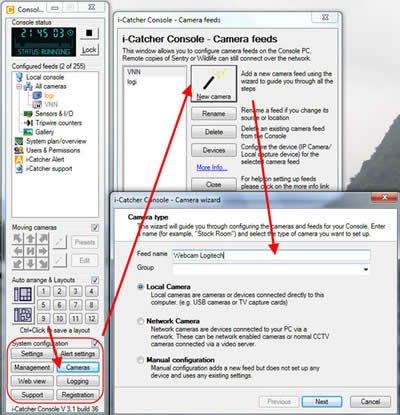Choose the Network Camera radio option

point(140,321)
